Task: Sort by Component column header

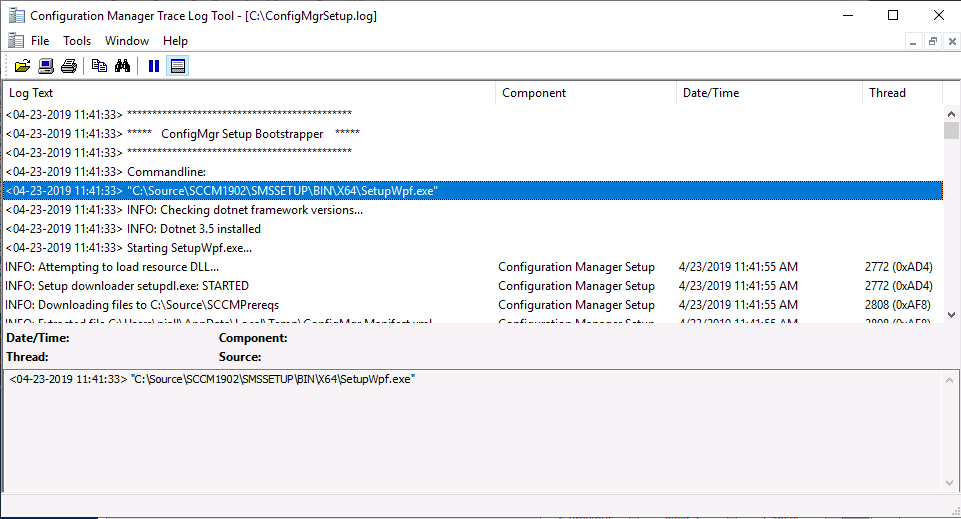Action: click(586, 93)
